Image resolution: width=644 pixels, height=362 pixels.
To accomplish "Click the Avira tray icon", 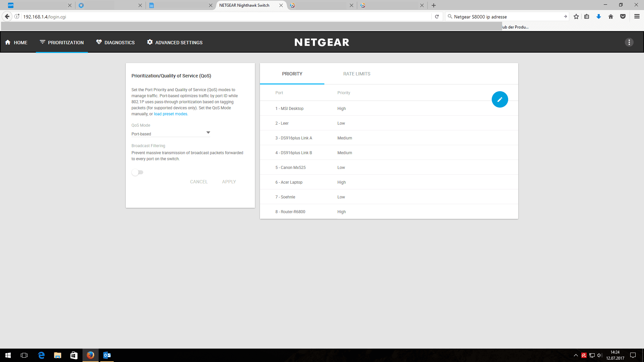I will coord(584,355).
